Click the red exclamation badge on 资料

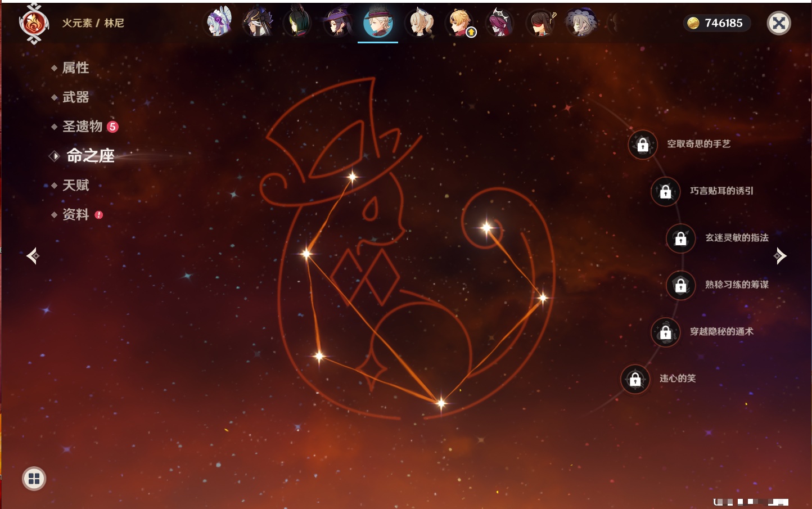pyautogui.click(x=99, y=215)
